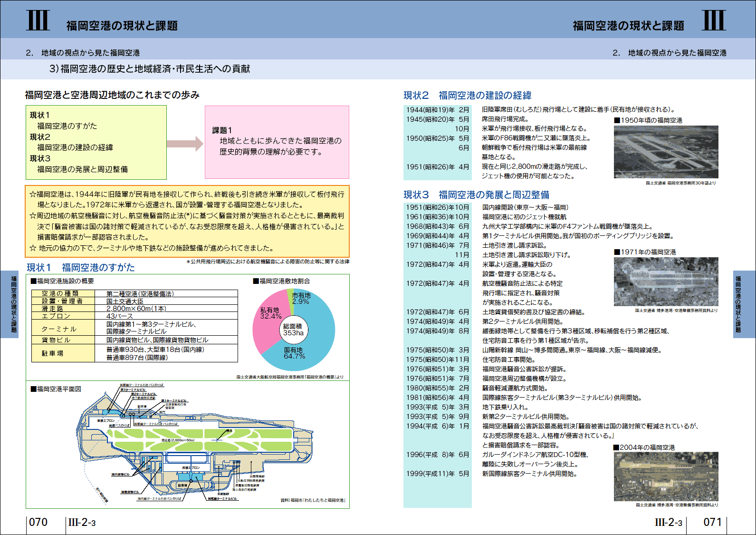Click page number 070 at bottom left
The image size is (756, 535).
pyautogui.click(x=38, y=522)
